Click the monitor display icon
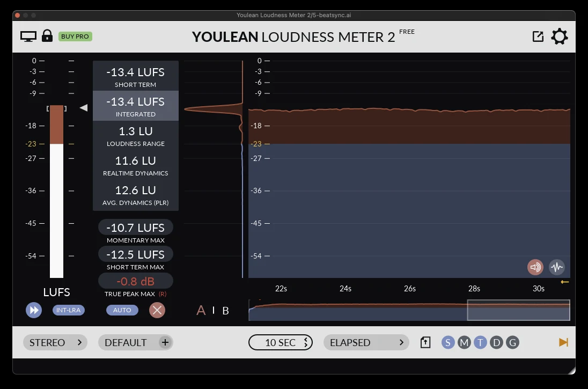Screen dimensions: 588x389 click(28, 36)
